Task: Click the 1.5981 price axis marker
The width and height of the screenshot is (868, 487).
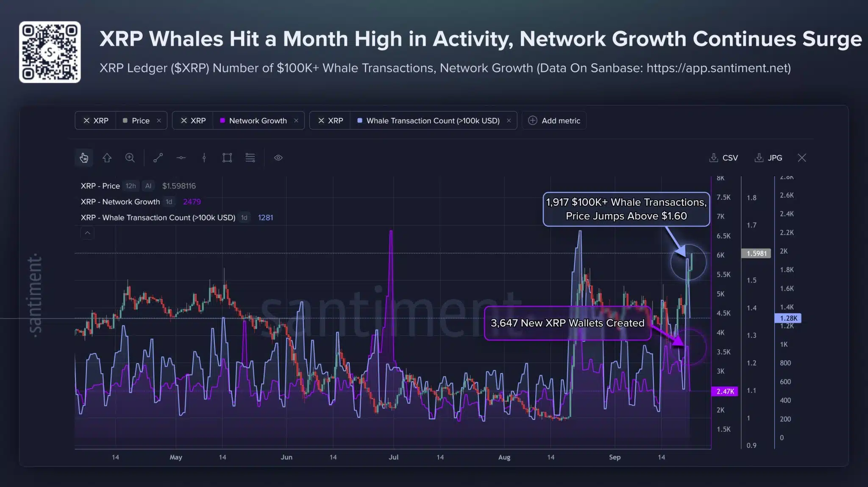Action: (x=756, y=253)
